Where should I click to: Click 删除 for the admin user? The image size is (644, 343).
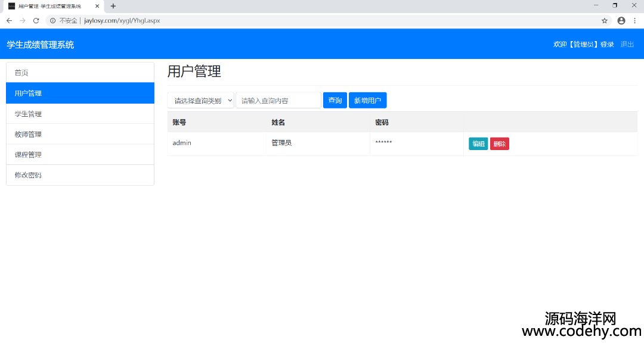point(500,144)
